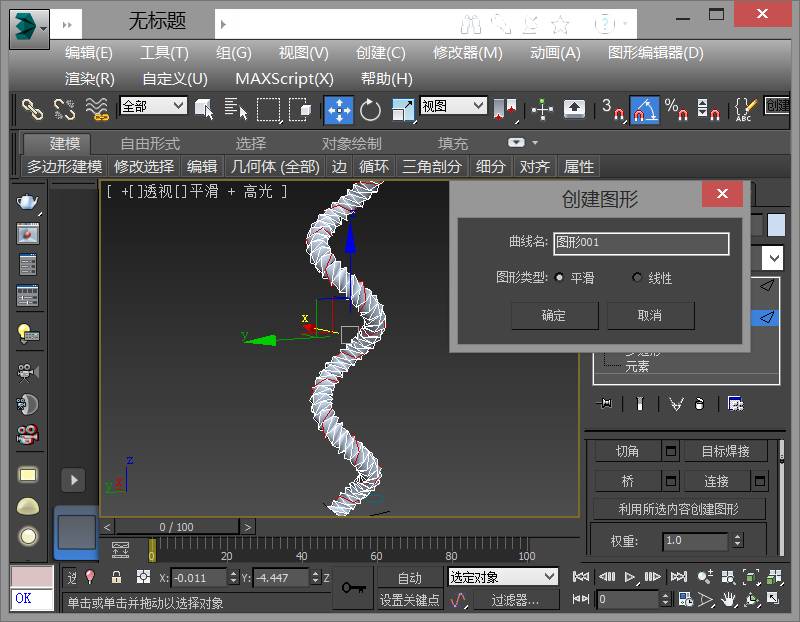Select 元素 in the modifier stack

coord(637,366)
